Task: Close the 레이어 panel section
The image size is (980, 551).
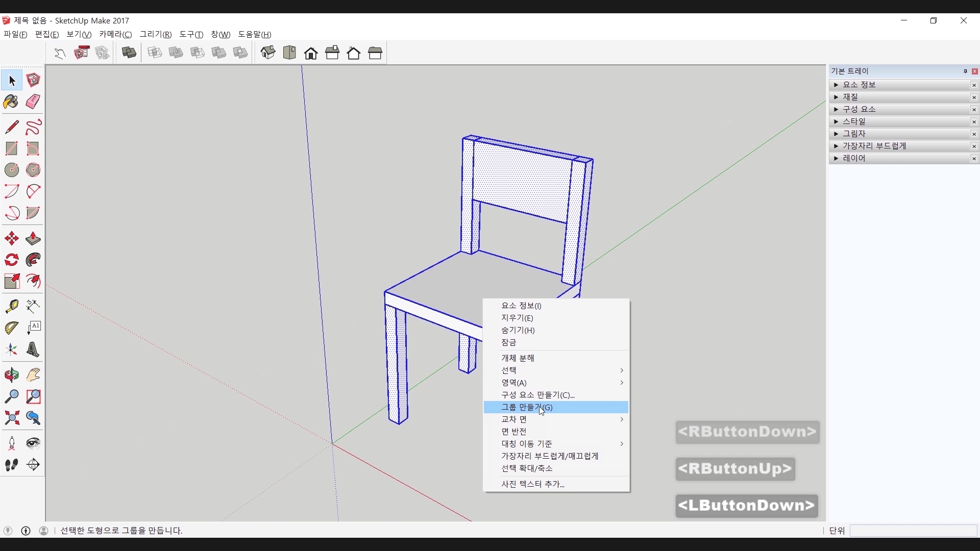Action: coord(974,159)
